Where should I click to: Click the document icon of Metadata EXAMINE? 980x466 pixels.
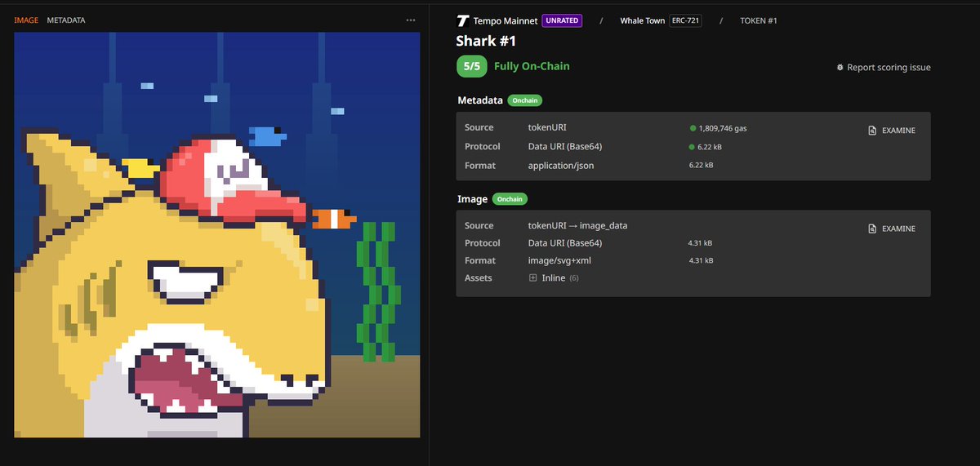click(872, 131)
